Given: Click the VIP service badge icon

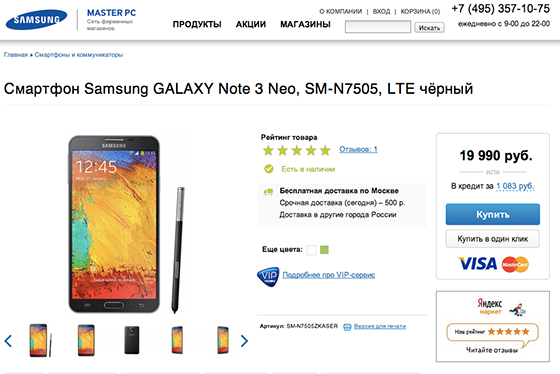Looking at the screenshot, I should pos(268,276).
